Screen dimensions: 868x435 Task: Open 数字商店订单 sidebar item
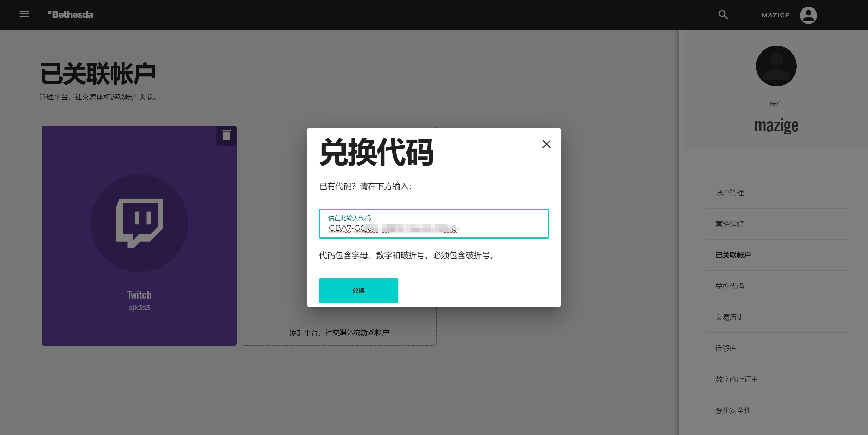(x=736, y=379)
